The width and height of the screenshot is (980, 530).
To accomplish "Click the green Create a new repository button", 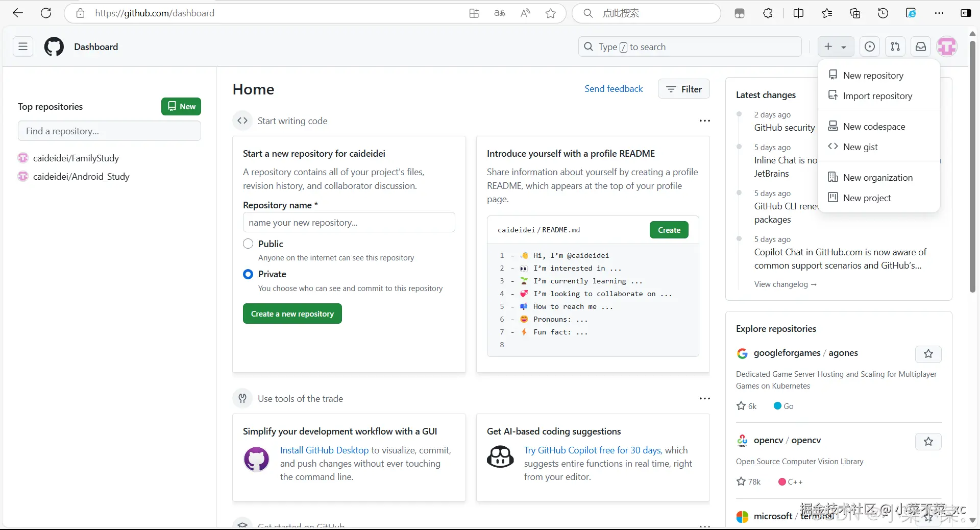I will point(292,314).
